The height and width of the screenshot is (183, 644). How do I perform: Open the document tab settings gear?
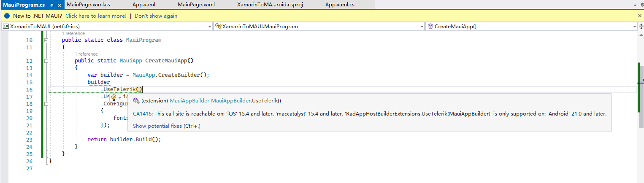641,5
